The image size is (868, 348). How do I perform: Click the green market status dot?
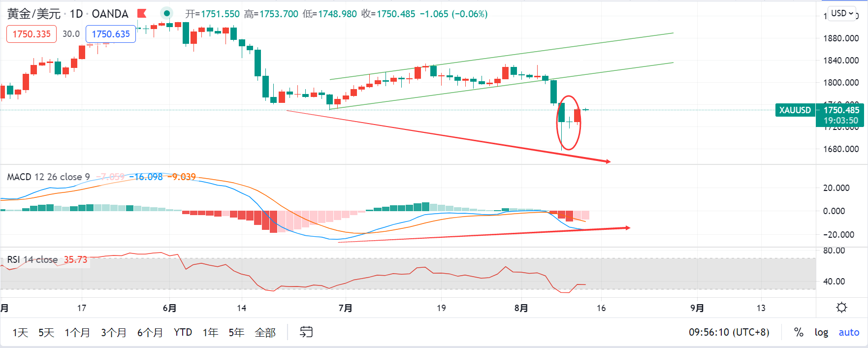(x=167, y=13)
